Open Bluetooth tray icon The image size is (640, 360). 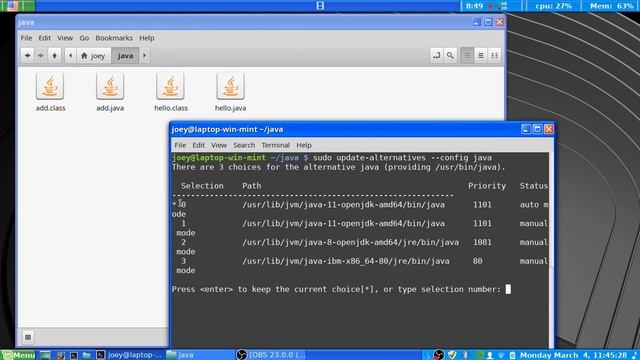[x=465, y=355]
